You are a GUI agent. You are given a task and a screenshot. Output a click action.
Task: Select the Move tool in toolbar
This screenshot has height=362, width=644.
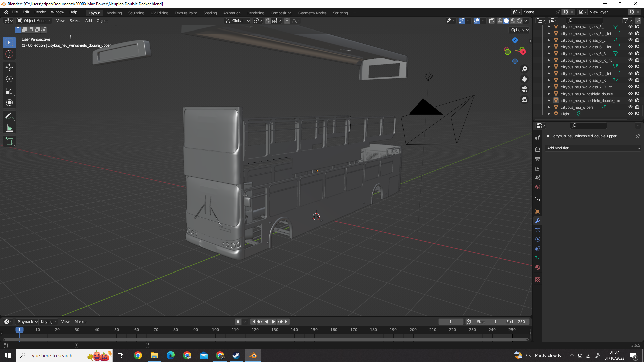coord(9,67)
